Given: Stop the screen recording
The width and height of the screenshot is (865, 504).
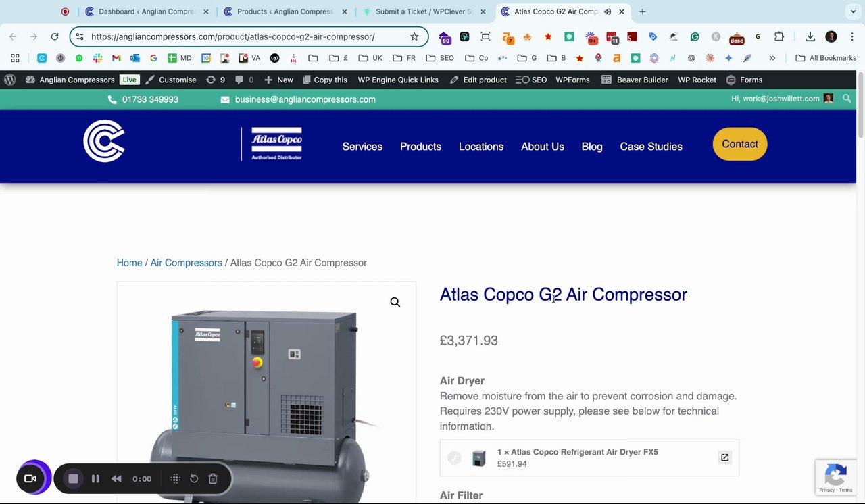Looking at the screenshot, I should tap(74, 478).
